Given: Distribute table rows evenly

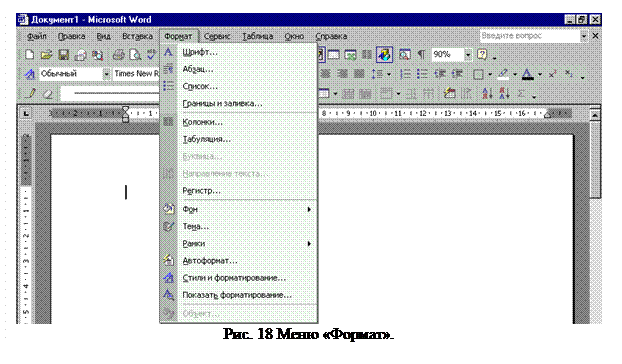Looking at the screenshot, I should (411, 94).
